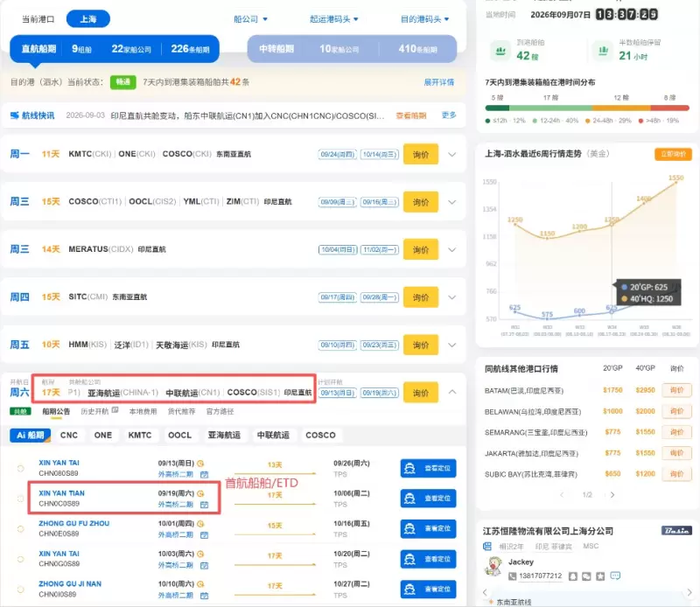Click the 1550 data point on the price chart
The height and width of the screenshot is (607, 700).
click(676, 182)
